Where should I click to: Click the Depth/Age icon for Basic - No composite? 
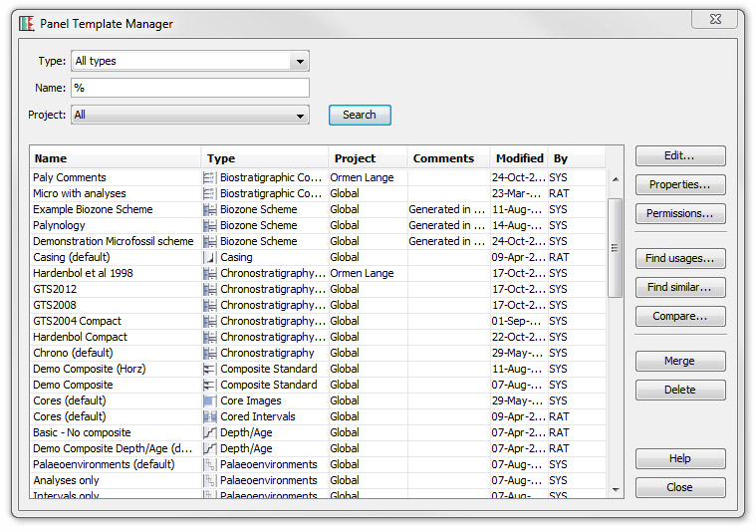pyautogui.click(x=210, y=432)
